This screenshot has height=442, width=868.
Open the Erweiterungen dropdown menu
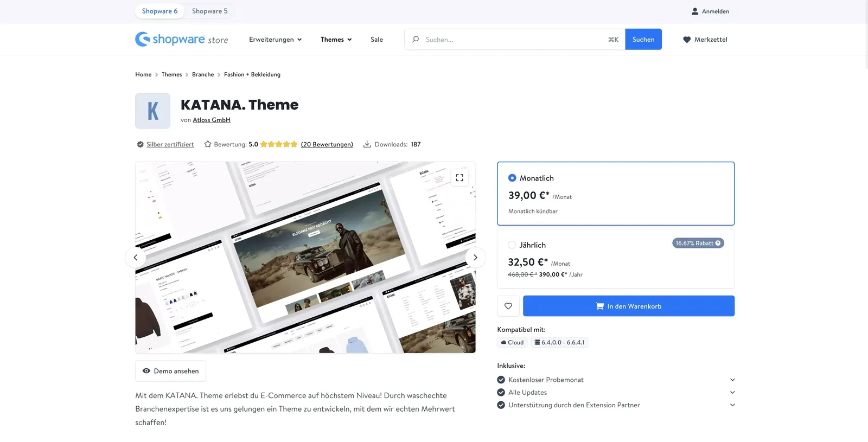[x=276, y=40]
